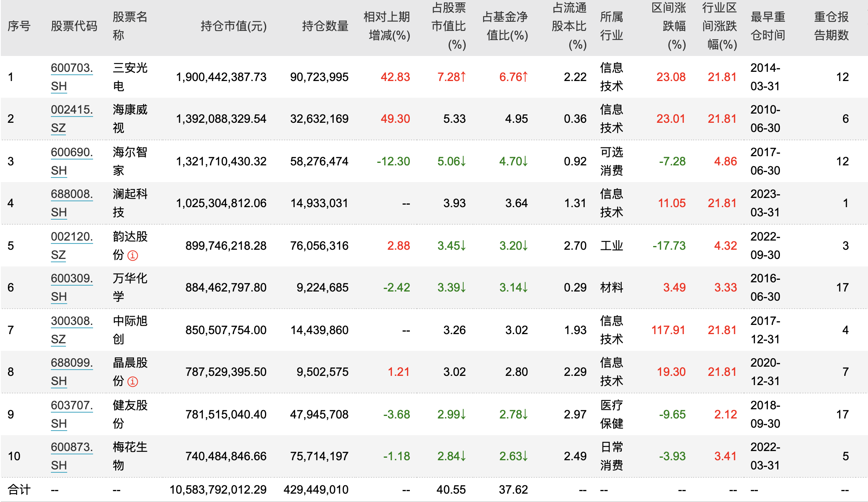Image resolution: width=868 pixels, height=502 pixels.
Task: Click the date 2023-03-31
Action: pos(765,203)
